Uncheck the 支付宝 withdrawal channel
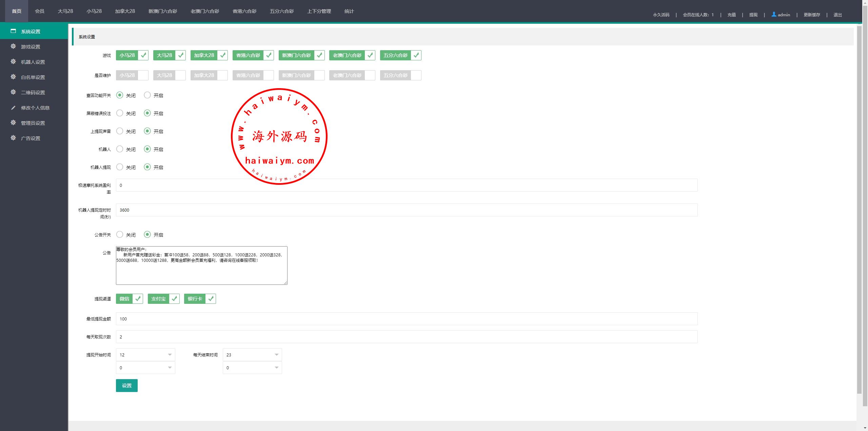The height and width of the screenshot is (431, 868). coord(174,299)
